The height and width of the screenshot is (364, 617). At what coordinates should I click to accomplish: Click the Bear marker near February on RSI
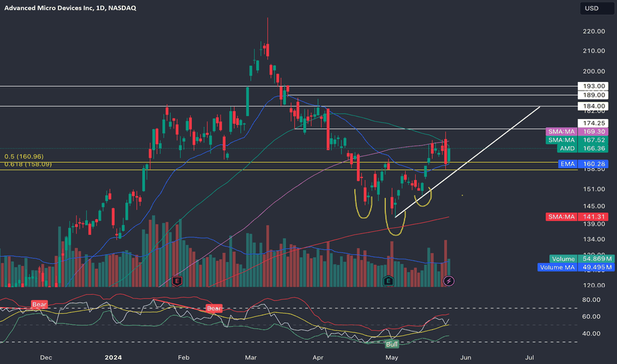[214, 308]
